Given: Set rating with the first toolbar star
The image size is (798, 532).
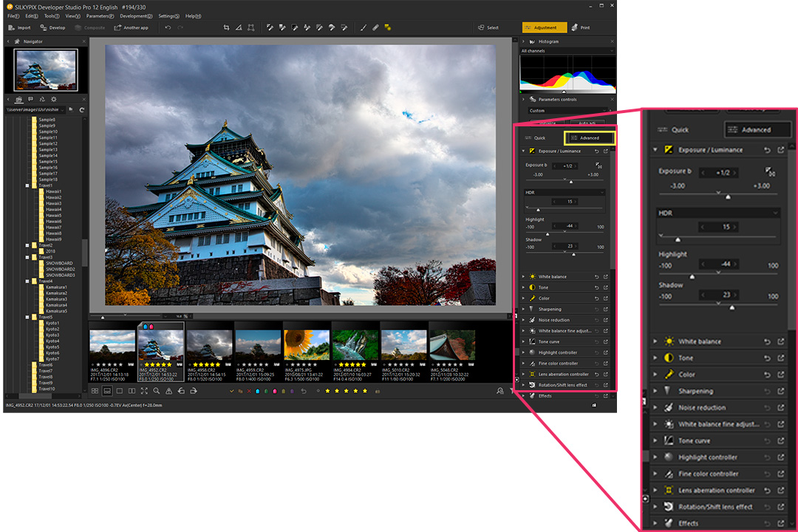Looking at the screenshot, I should pyautogui.click(x=327, y=391).
